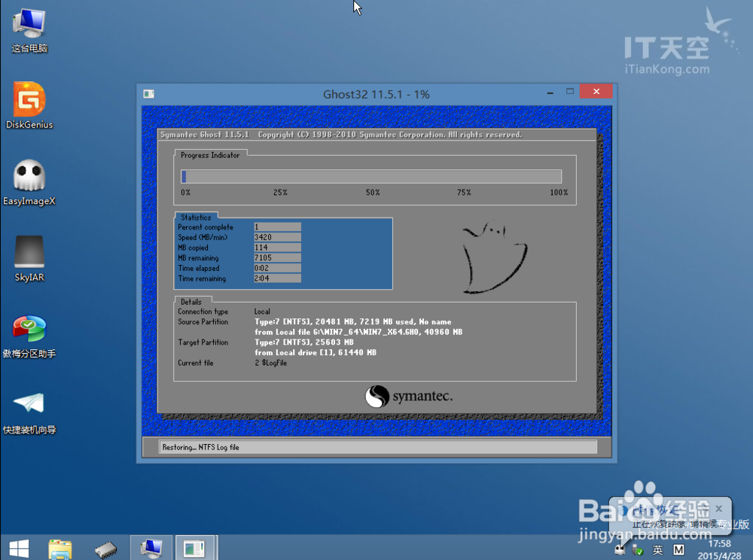
Task: Click the Ghost32 taskbar button
Action: point(195,548)
